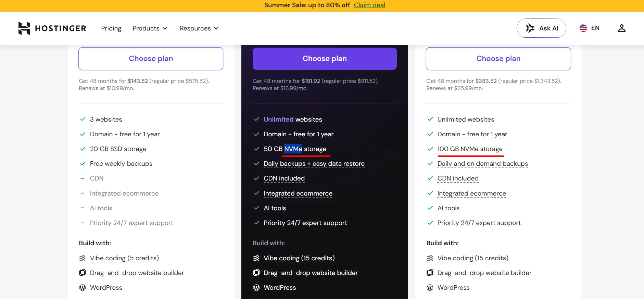Image resolution: width=644 pixels, height=299 pixels.
Task: Open the Pricing page
Action: (x=111, y=28)
